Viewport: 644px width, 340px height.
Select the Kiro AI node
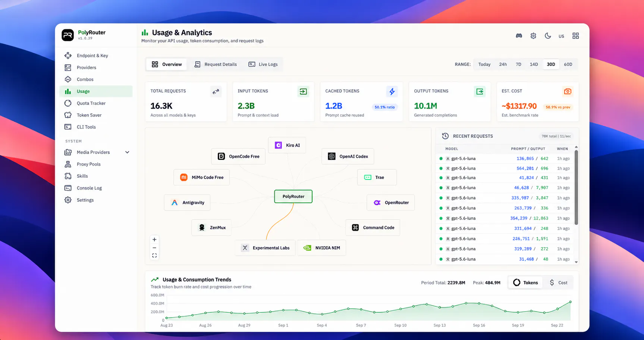click(x=287, y=145)
